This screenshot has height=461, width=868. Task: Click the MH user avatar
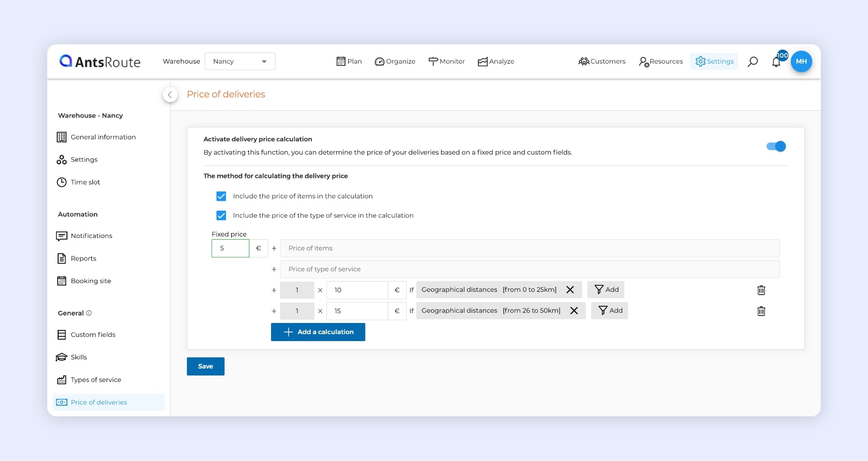pos(801,61)
